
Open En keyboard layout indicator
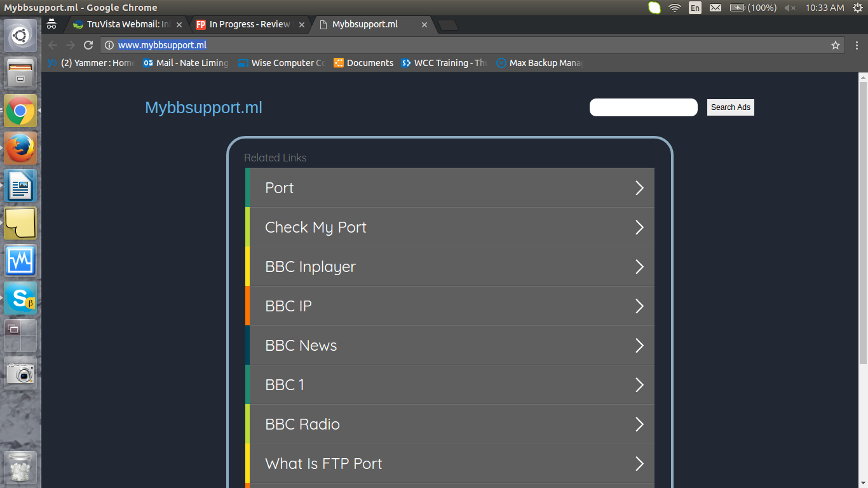[695, 8]
